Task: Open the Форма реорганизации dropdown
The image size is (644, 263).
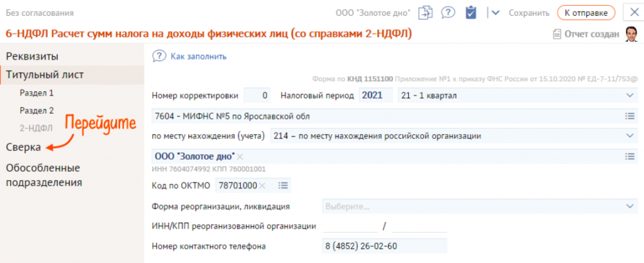Action: click(630, 206)
